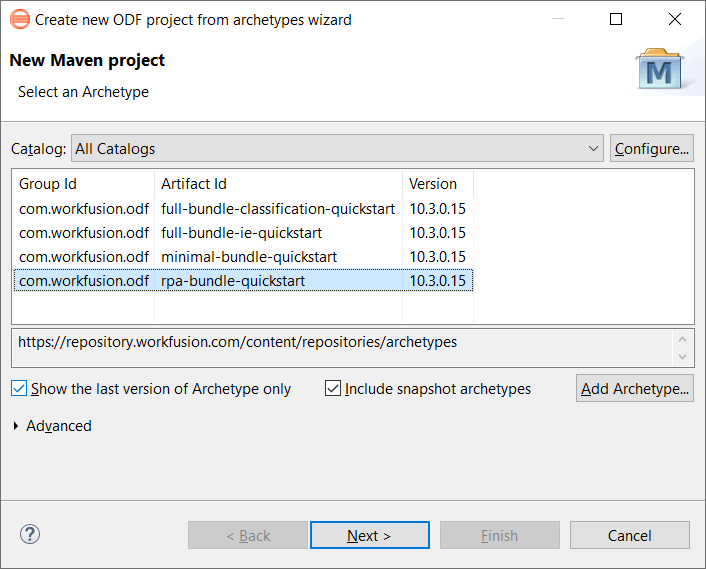Sort by Artifact Id column header
This screenshot has width=706, height=569.
[x=278, y=184]
